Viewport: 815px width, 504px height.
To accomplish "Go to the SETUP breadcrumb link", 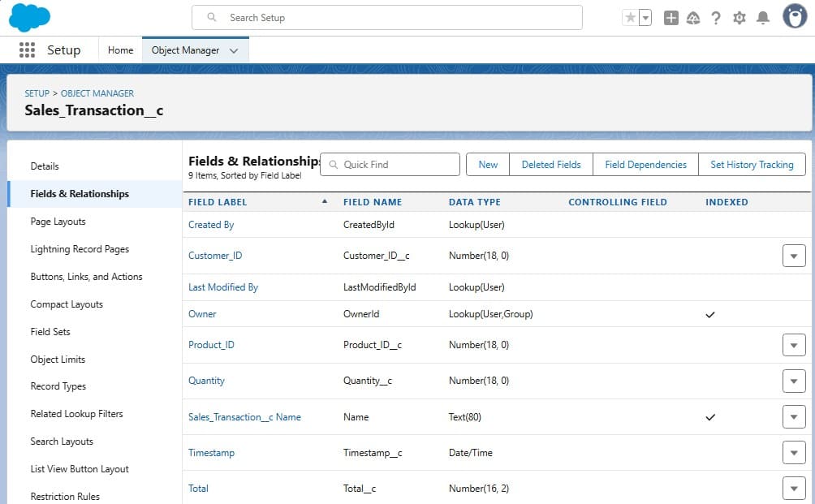I will [37, 93].
